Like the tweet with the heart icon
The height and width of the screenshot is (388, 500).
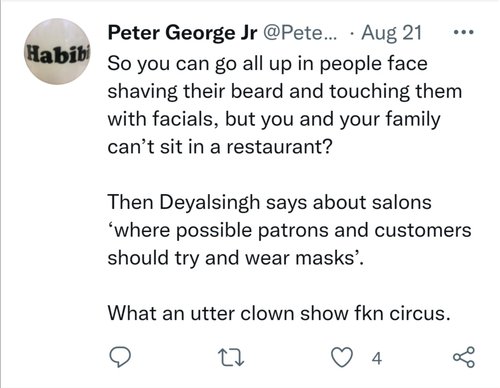342,357
